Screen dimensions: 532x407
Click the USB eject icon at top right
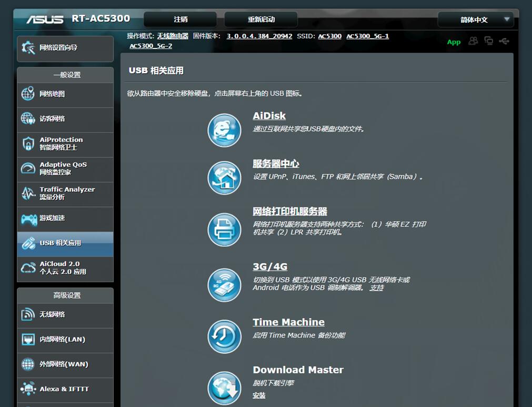point(504,42)
